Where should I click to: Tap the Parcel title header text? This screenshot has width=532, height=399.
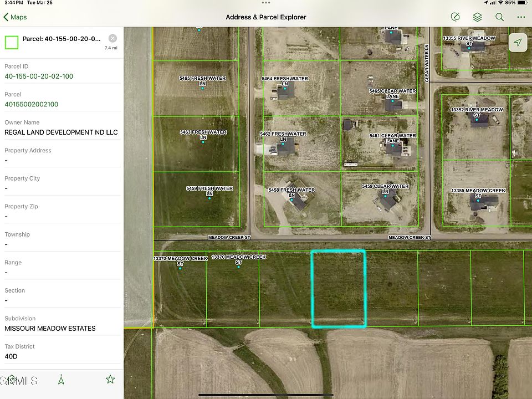(62, 39)
